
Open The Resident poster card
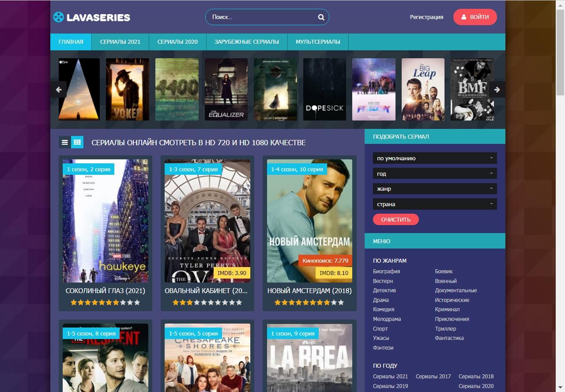pyautogui.click(x=105, y=358)
